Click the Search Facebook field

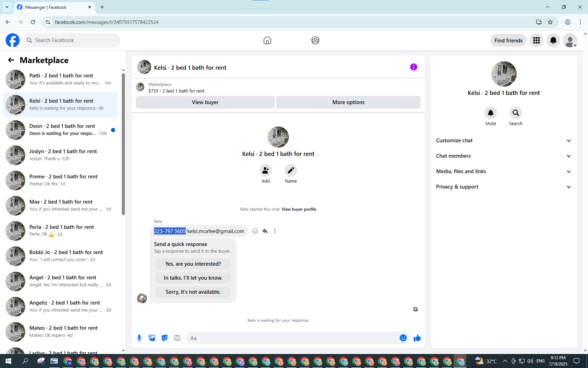point(71,40)
